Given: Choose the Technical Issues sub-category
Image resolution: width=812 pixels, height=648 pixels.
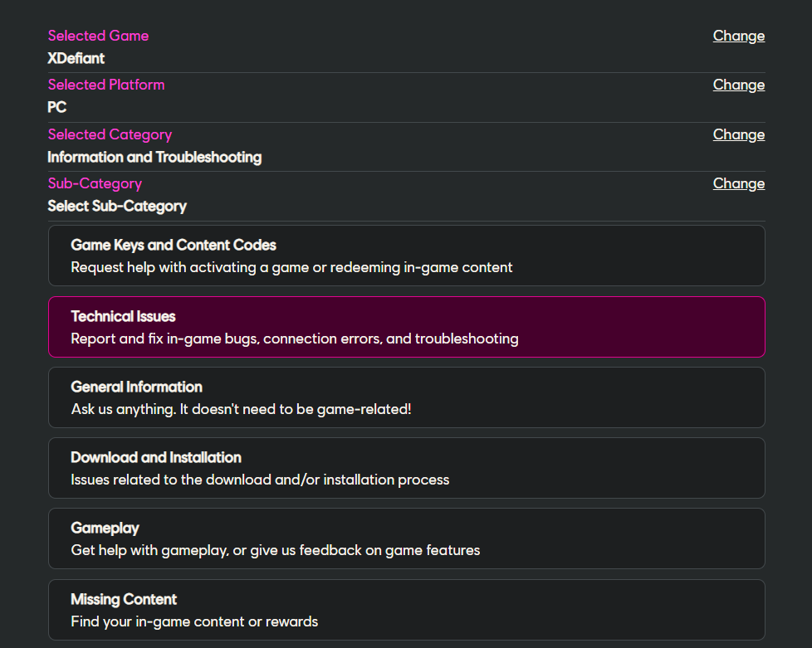Looking at the screenshot, I should coord(406,327).
